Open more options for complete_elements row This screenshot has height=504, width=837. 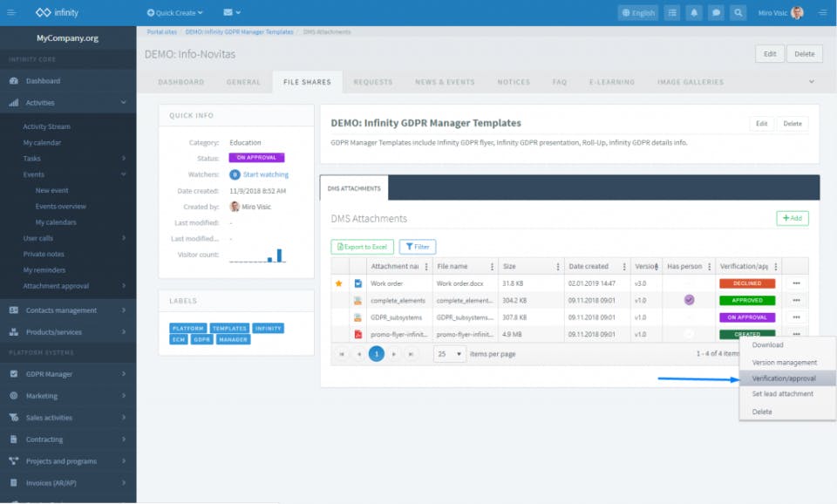796,301
